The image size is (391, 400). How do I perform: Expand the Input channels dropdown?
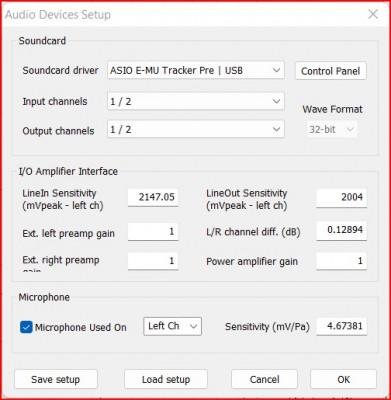196,101
